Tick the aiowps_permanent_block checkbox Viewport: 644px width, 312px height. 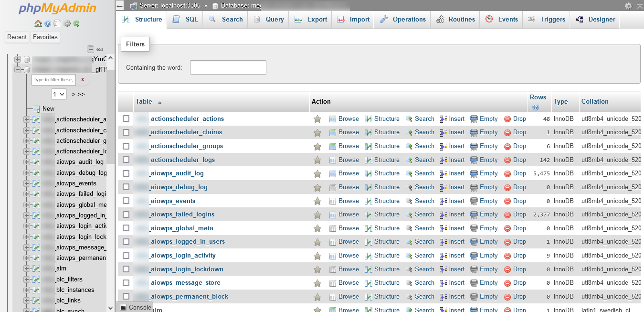point(126,296)
